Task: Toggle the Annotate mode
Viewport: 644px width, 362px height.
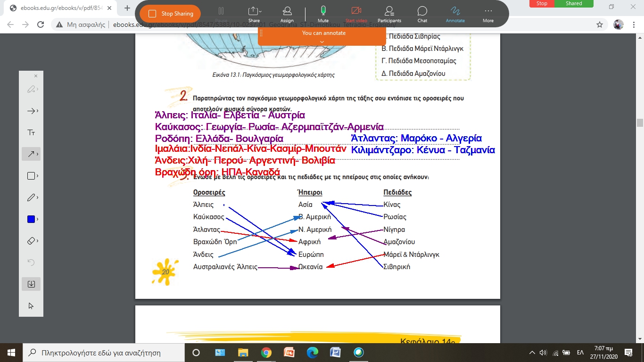Action: pyautogui.click(x=455, y=15)
